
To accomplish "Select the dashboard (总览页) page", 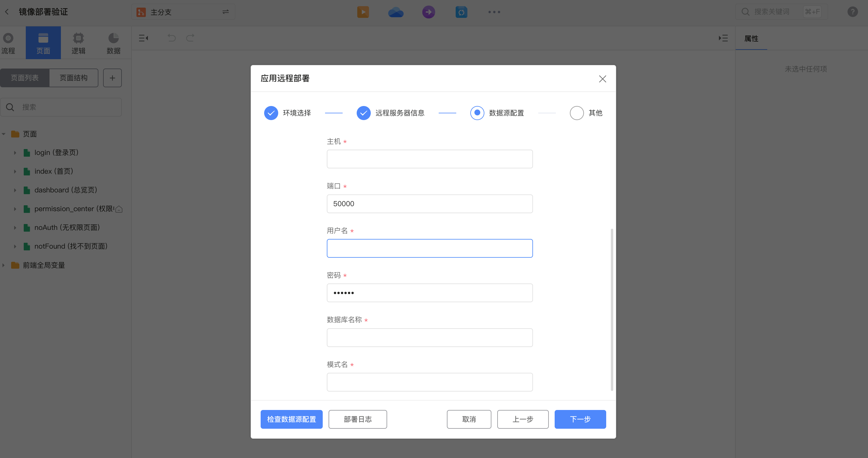I will click(65, 190).
